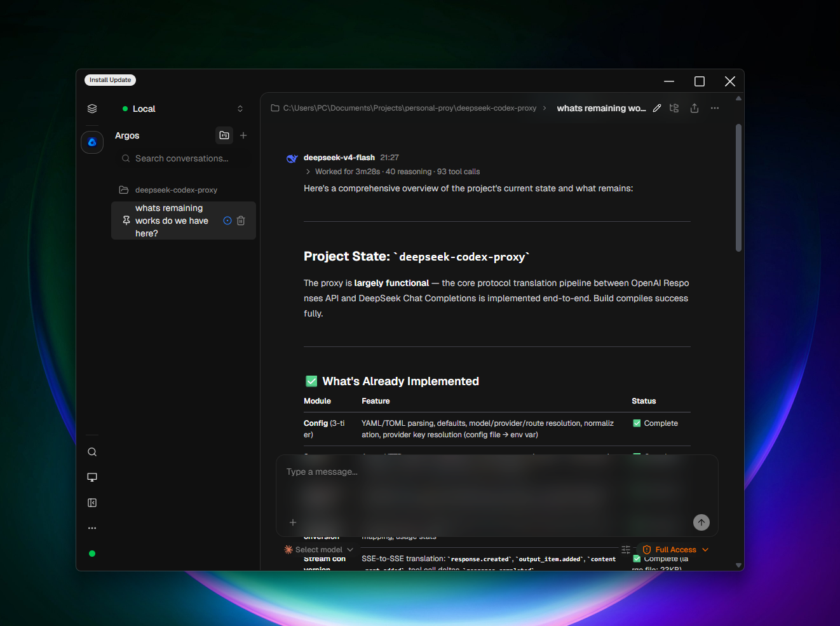Click the deepseek-v4-flash model name
The image size is (840, 626).
pos(339,158)
